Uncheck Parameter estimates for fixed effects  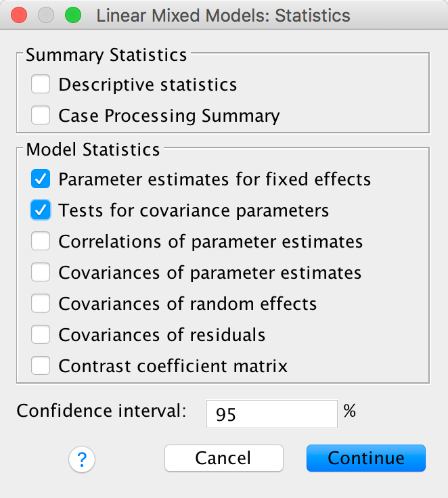41,179
